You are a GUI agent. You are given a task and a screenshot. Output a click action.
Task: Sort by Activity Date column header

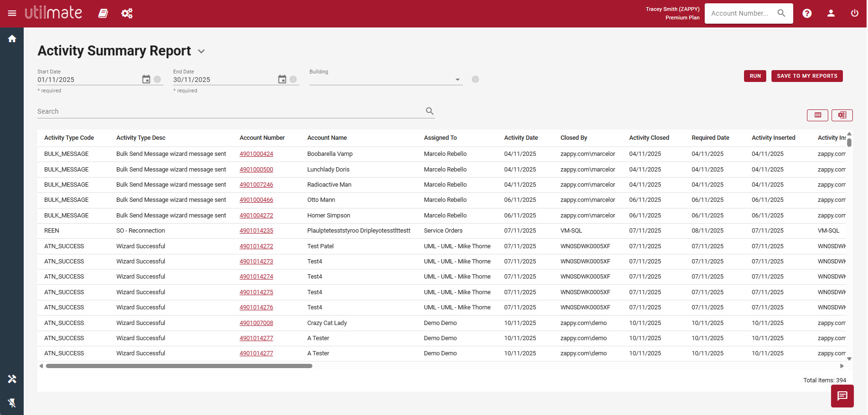[x=521, y=138]
